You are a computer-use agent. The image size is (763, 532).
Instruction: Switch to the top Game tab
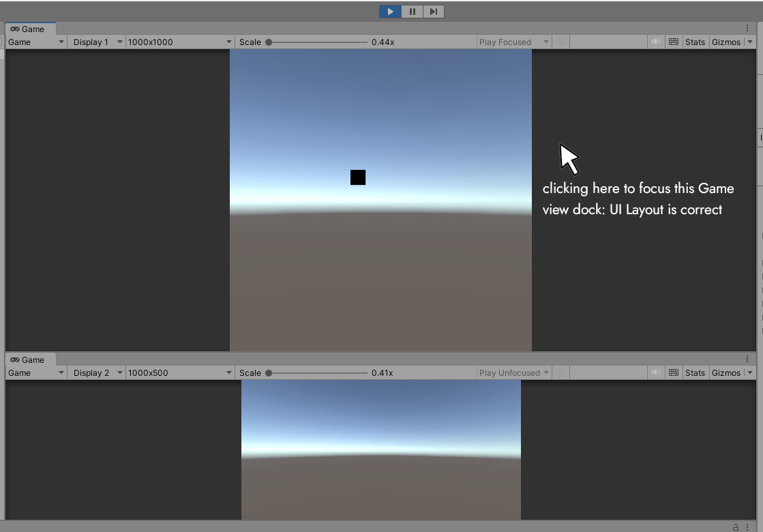(x=30, y=29)
